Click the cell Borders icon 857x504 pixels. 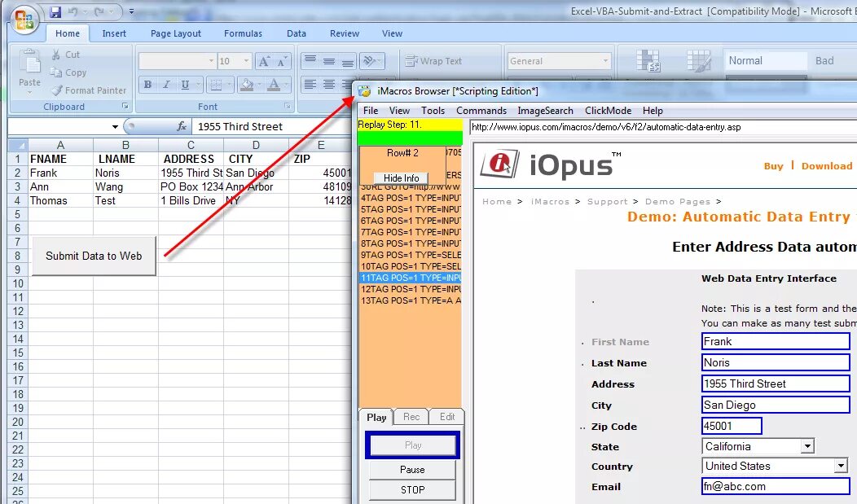click(217, 85)
